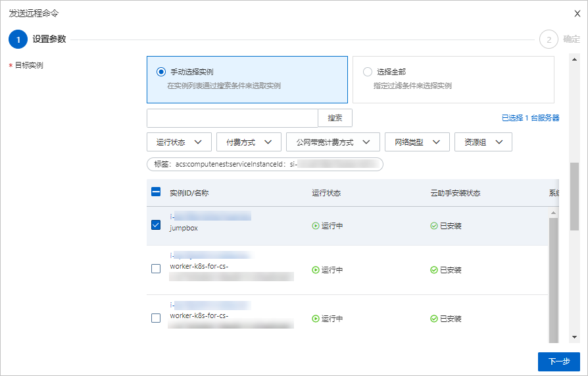
Task: Click 已安装 check icon in first worker row
Action: pos(434,270)
